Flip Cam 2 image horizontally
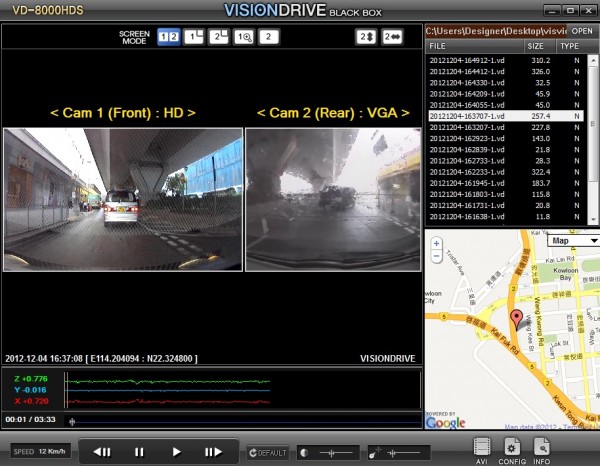Image resolution: width=600 pixels, height=466 pixels. [394, 37]
